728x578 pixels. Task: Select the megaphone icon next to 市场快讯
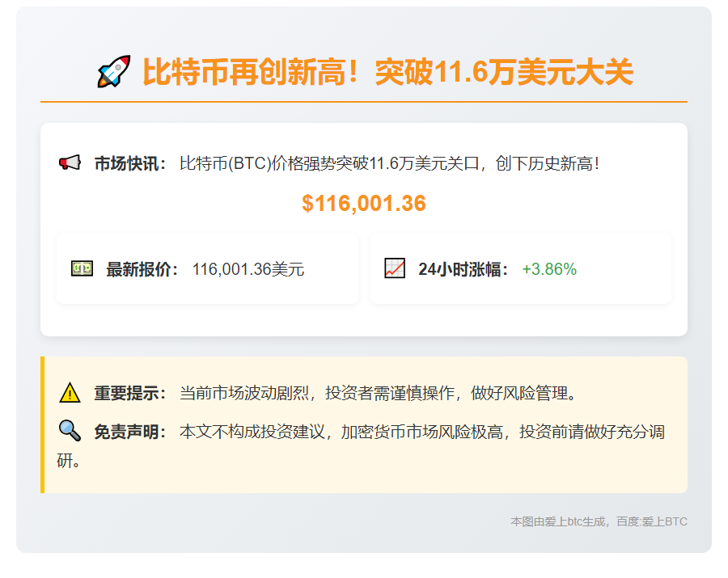pyautogui.click(x=71, y=161)
